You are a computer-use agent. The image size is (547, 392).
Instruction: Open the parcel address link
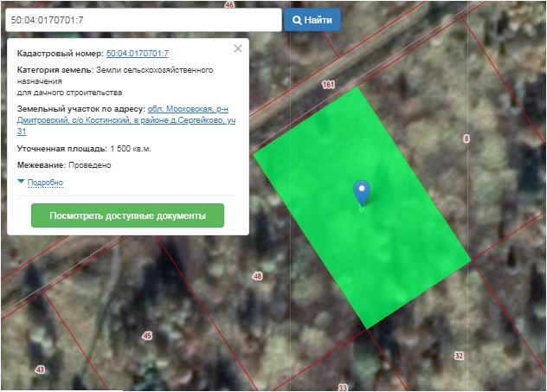(126, 119)
